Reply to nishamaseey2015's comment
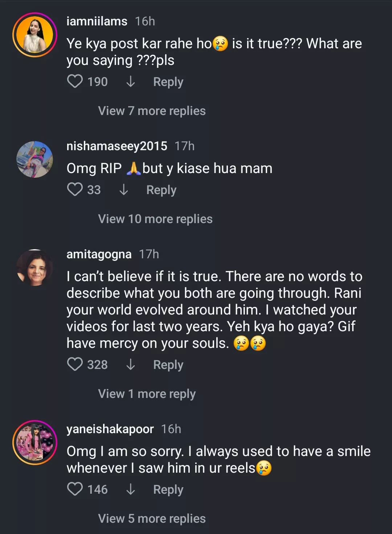This screenshot has height=534, width=392. click(x=161, y=190)
